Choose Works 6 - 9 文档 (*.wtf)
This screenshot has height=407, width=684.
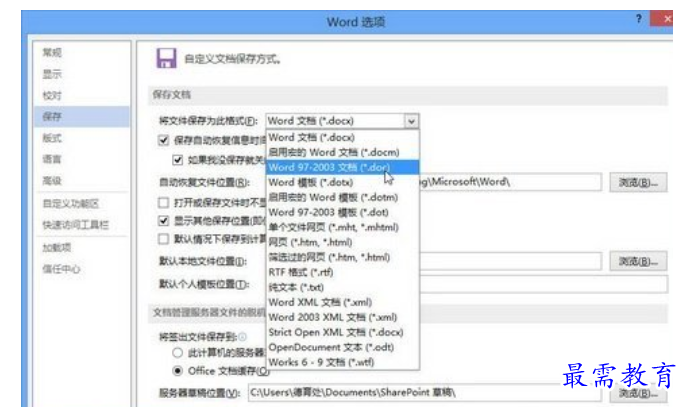[x=342, y=362]
